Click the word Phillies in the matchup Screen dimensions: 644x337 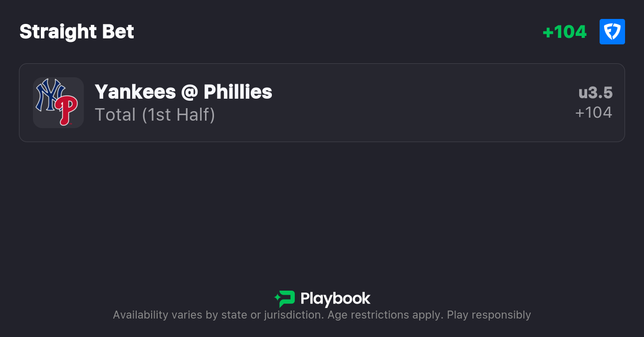click(238, 92)
